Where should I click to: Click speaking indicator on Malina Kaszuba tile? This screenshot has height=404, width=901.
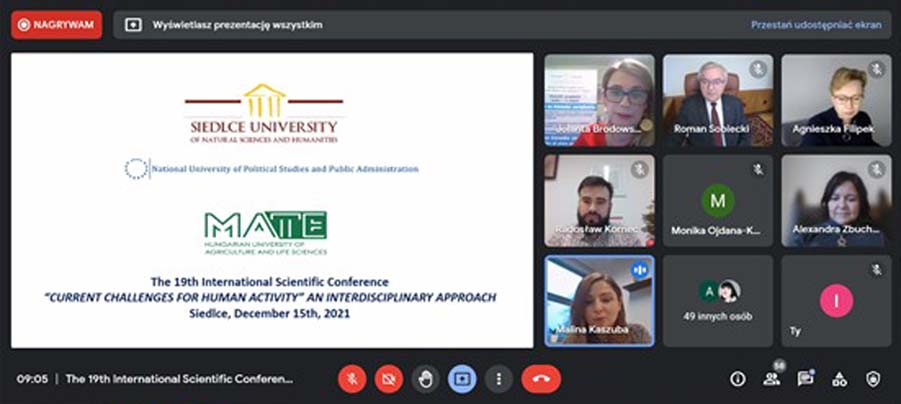pos(640,270)
